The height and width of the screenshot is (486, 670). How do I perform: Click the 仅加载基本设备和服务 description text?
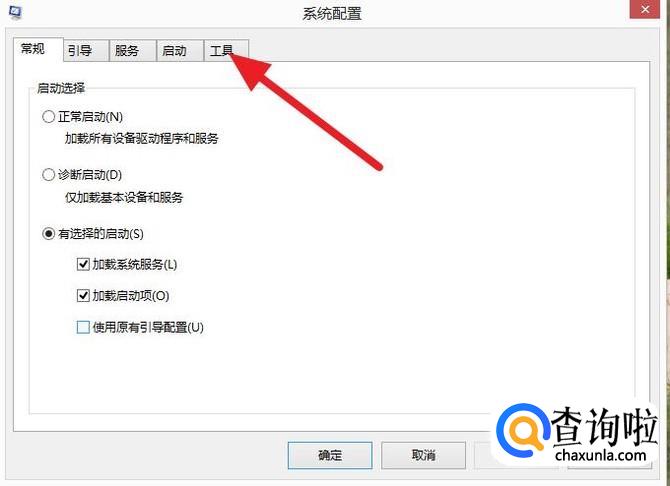point(124,197)
